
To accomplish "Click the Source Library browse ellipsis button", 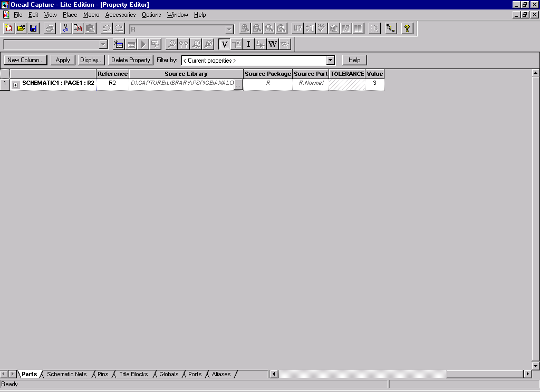I will click(238, 85).
